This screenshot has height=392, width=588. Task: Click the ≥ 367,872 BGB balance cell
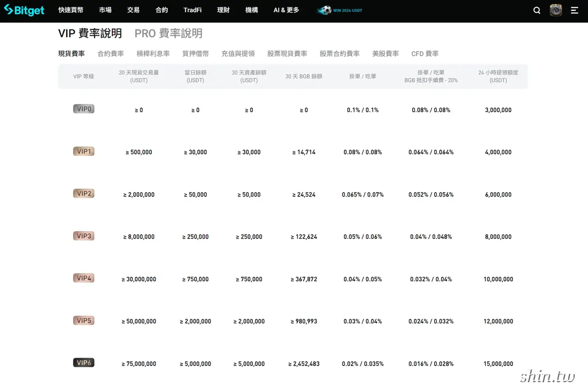tap(304, 279)
